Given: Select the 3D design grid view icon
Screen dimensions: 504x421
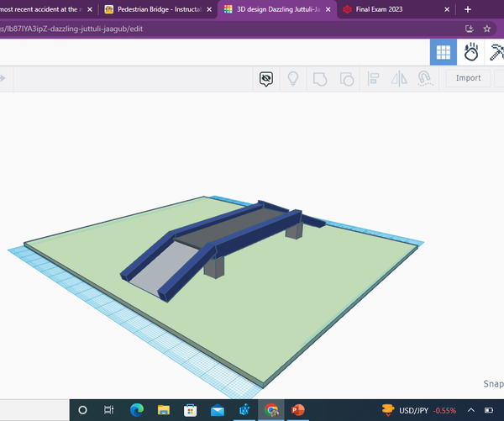Looking at the screenshot, I should pyautogui.click(x=444, y=52).
